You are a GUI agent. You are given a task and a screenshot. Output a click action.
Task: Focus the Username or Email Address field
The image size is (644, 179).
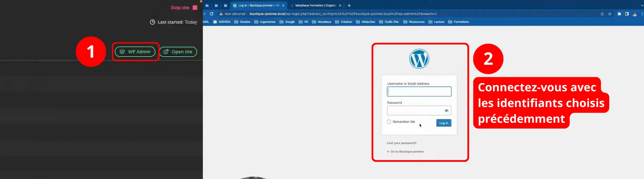[x=419, y=92]
